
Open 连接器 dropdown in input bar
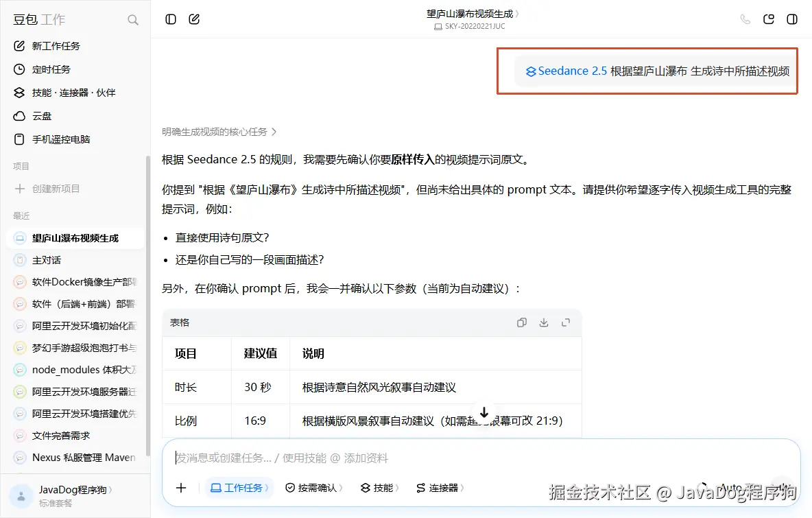coord(440,488)
